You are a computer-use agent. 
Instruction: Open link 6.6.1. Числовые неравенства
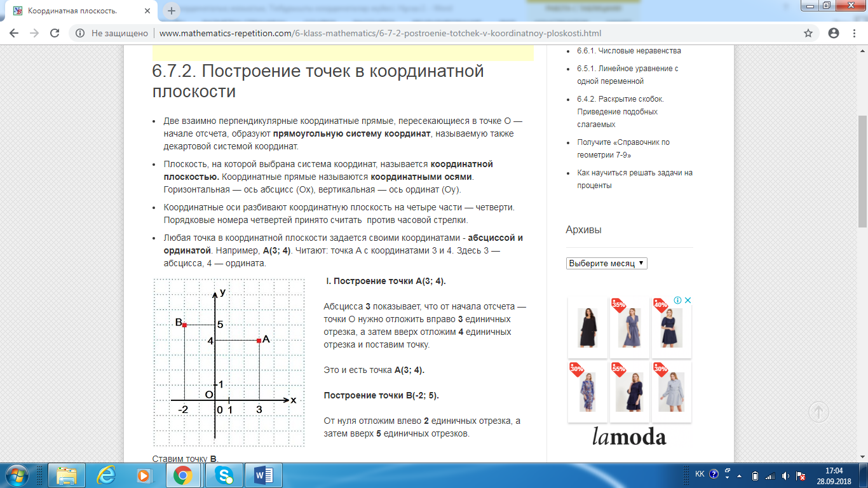point(628,51)
